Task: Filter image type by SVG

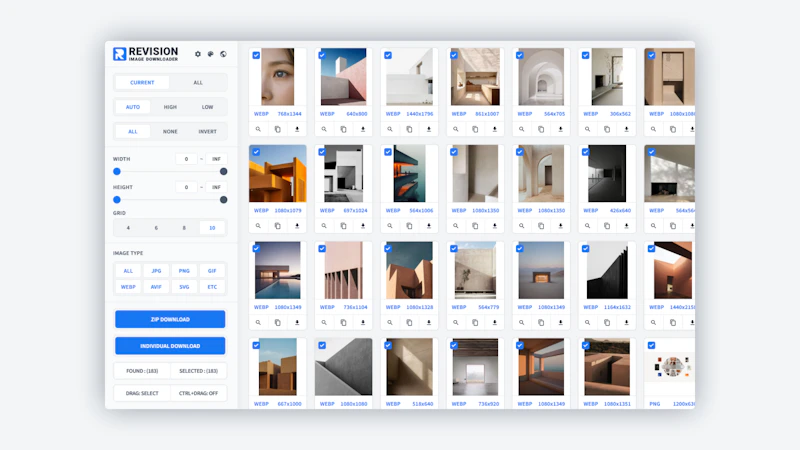Action: (184, 287)
